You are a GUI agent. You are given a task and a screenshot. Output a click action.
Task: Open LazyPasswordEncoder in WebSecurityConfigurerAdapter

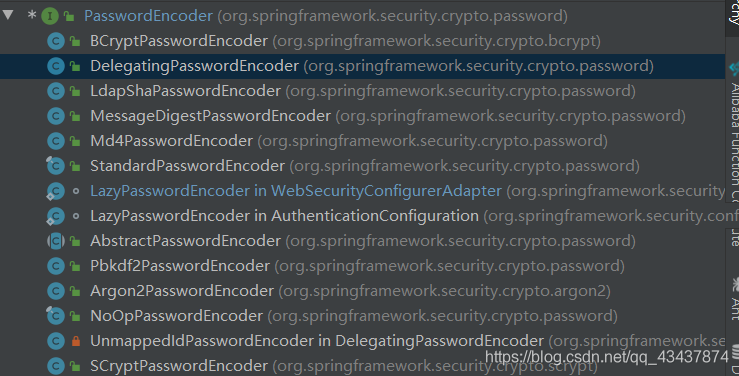pos(296,191)
